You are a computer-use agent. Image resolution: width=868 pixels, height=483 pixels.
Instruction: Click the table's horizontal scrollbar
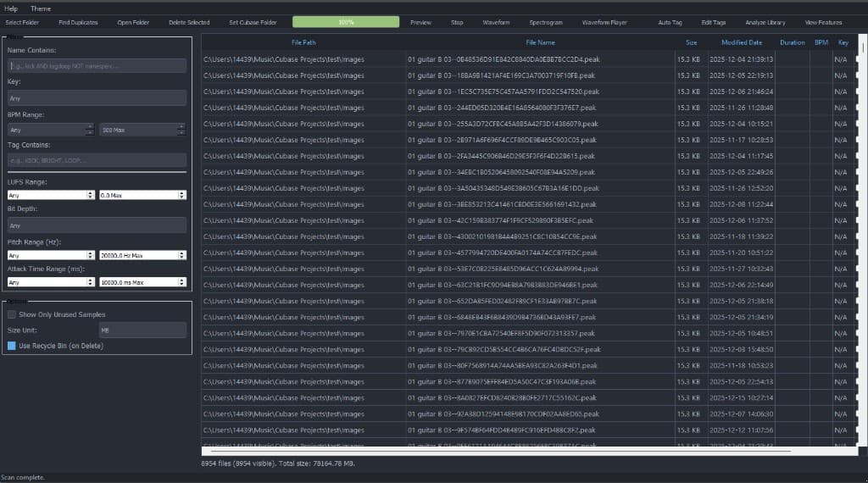(x=529, y=451)
